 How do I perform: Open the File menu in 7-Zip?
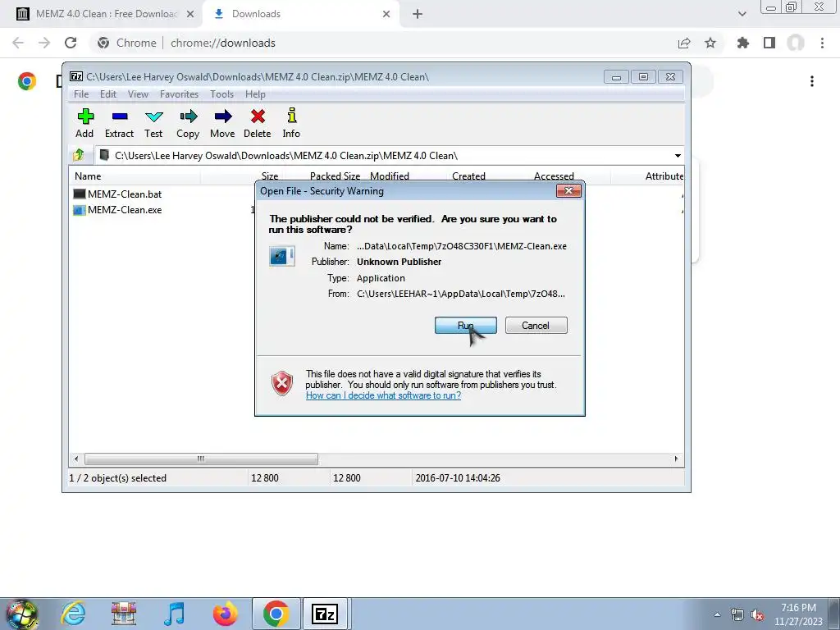[x=81, y=94]
